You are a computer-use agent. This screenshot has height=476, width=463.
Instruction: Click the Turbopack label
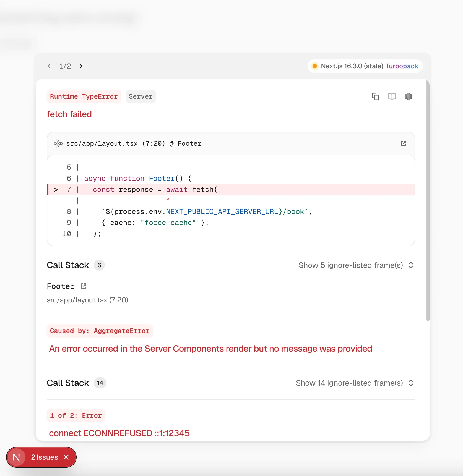coord(402,66)
